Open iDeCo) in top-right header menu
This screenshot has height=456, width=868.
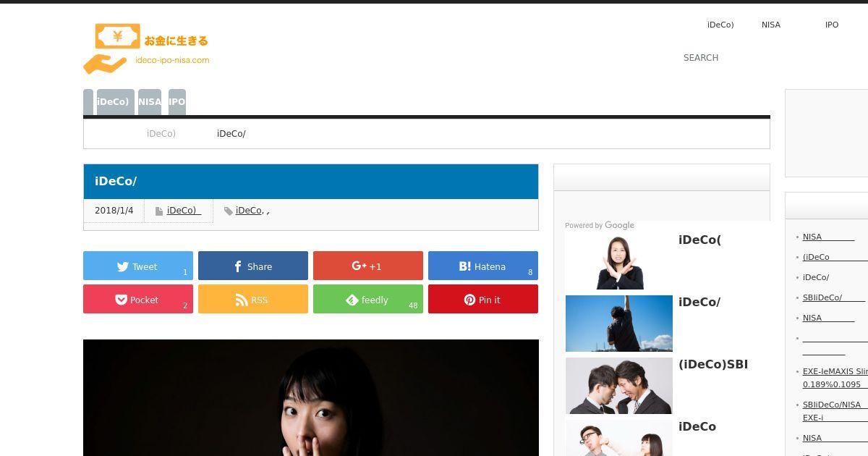[720, 25]
